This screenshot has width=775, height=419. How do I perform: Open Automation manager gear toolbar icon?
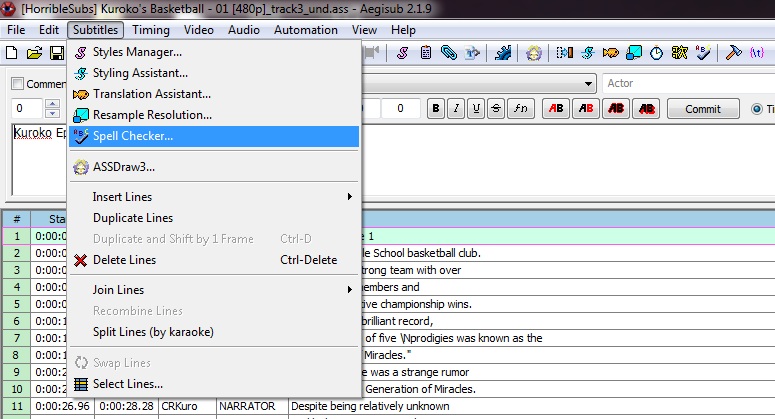(503, 53)
